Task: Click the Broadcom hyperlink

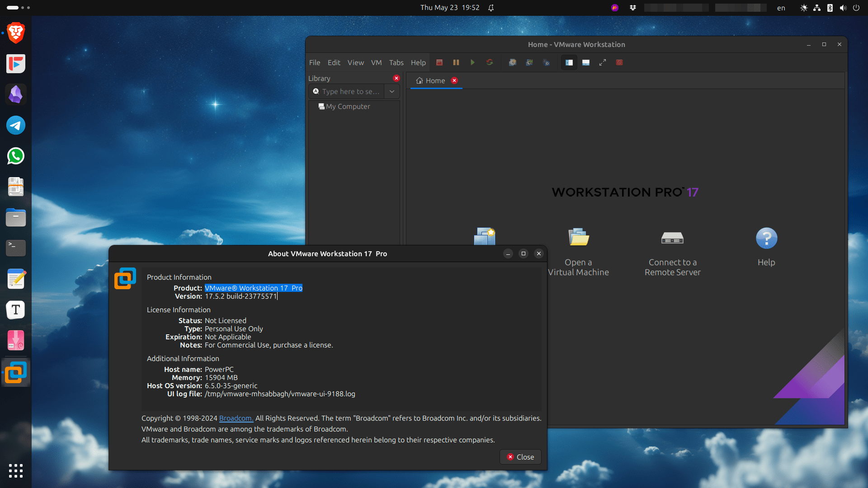Action: tap(236, 418)
